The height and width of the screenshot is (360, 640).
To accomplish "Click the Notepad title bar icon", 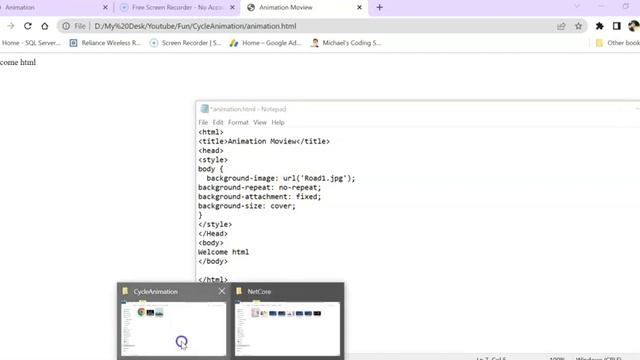I will 204,109.
